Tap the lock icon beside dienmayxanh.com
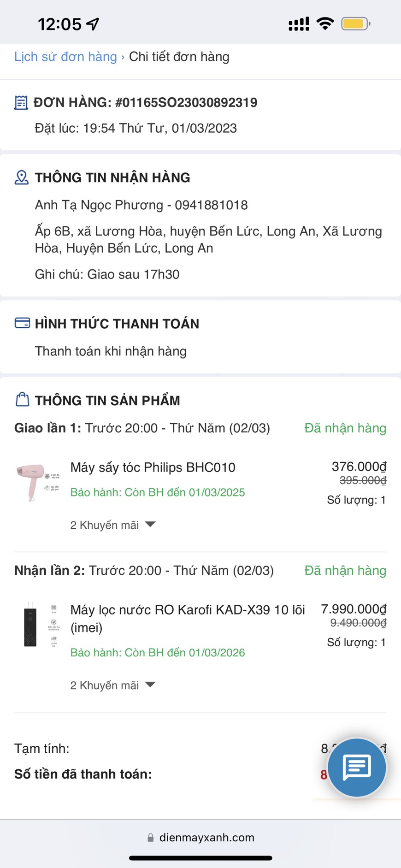 pyautogui.click(x=150, y=838)
